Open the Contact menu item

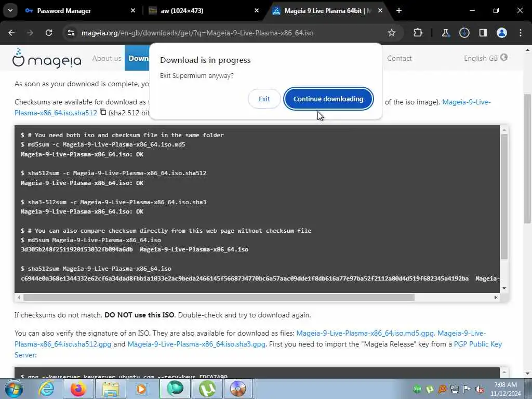pos(400,58)
